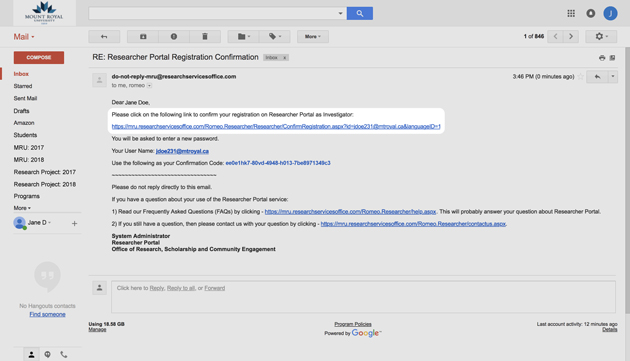Switch to the phone calls tab
The height and width of the screenshot is (361, 630).
tap(63, 355)
